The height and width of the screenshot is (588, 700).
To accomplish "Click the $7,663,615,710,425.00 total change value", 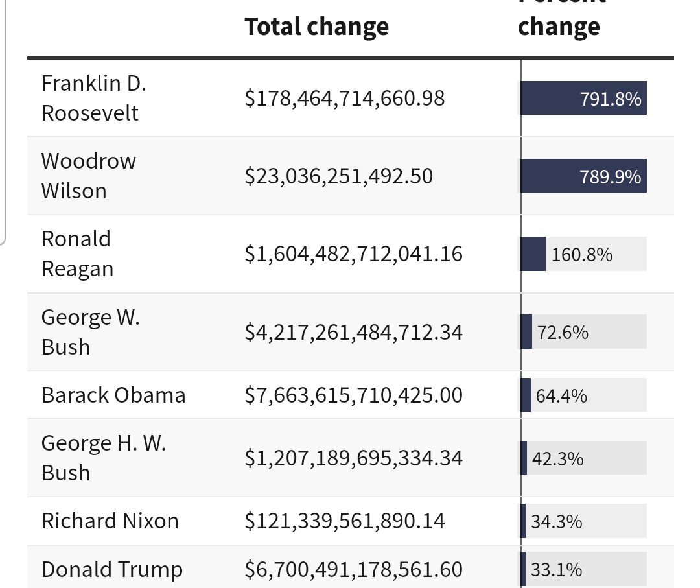I will click(353, 395).
